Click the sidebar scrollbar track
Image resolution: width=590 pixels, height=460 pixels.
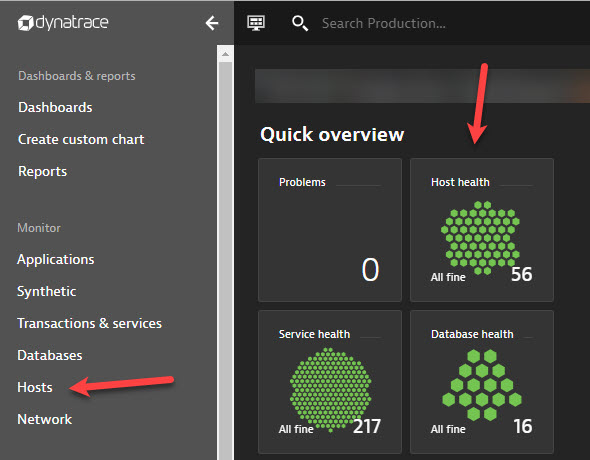225,260
